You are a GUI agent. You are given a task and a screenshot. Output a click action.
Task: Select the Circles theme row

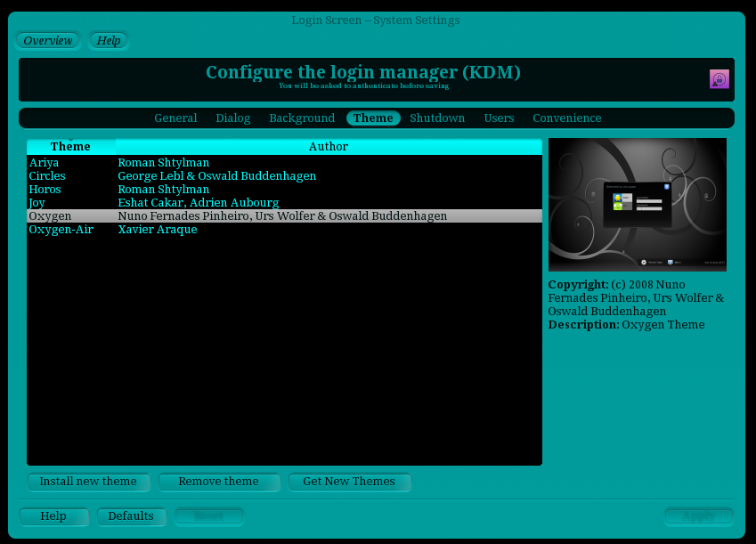point(284,176)
